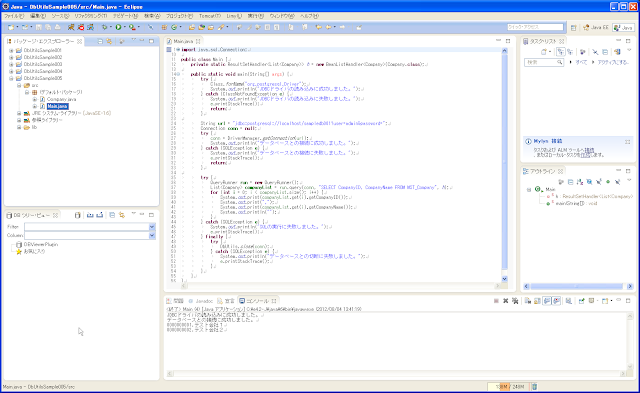Open Tomcat menu in menu bar
Image resolution: width=640 pixels, height=393 pixels.
pos(210,16)
